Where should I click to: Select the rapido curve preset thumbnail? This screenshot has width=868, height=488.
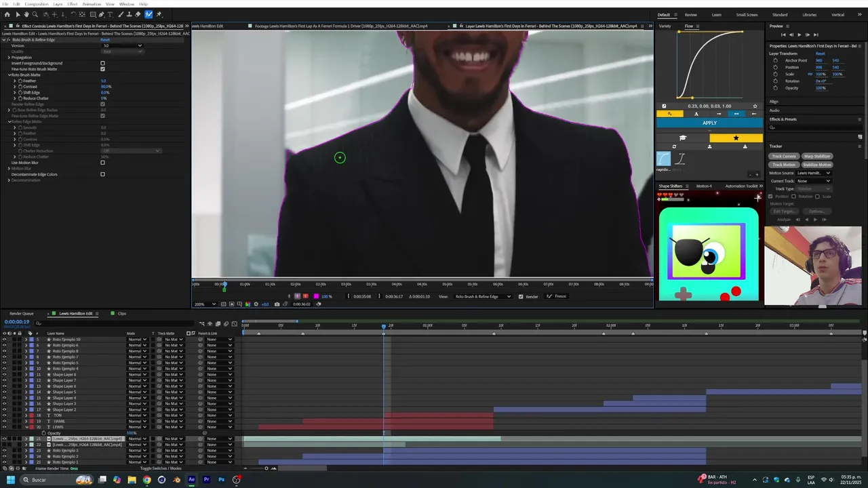tap(663, 159)
